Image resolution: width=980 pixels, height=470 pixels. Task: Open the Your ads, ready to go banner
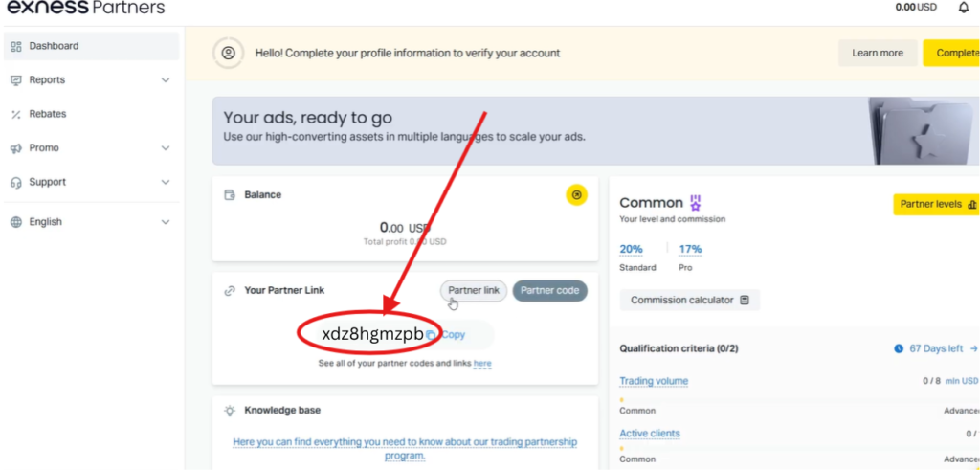point(595,130)
